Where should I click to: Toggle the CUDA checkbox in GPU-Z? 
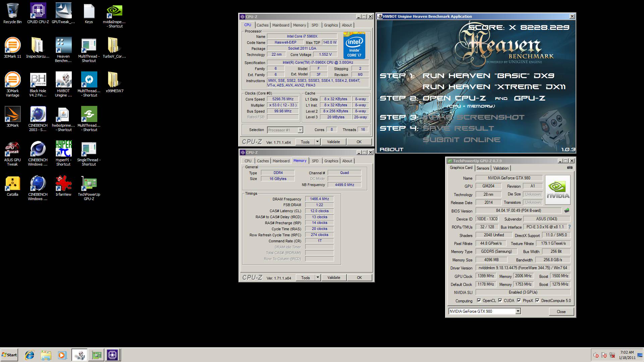click(x=500, y=300)
